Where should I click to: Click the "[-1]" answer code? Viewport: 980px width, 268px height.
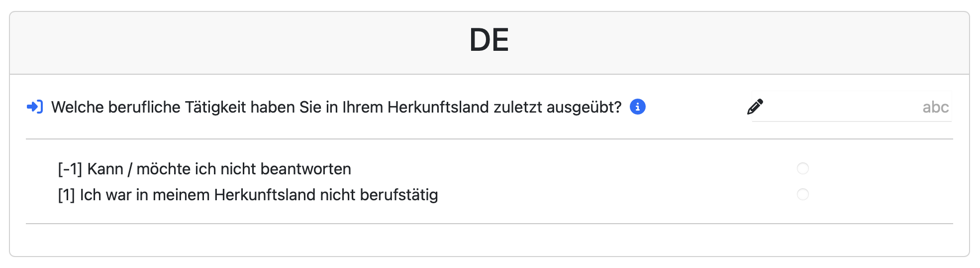[70, 169]
